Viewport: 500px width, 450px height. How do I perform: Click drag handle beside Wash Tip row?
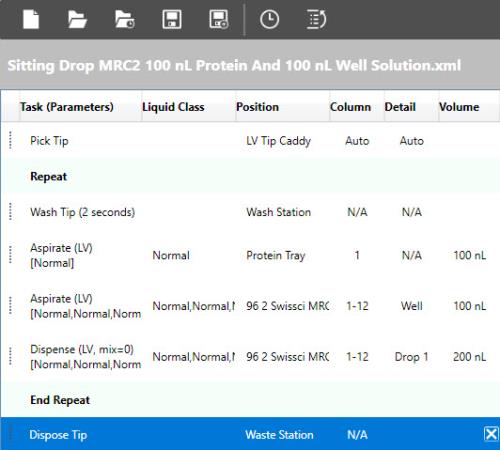tap(10, 212)
